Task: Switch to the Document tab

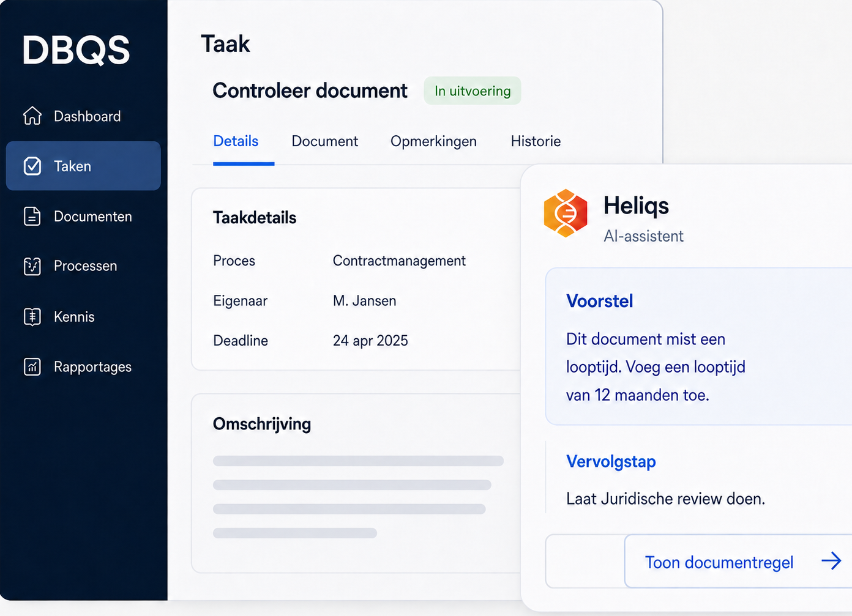Action: tap(325, 141)
